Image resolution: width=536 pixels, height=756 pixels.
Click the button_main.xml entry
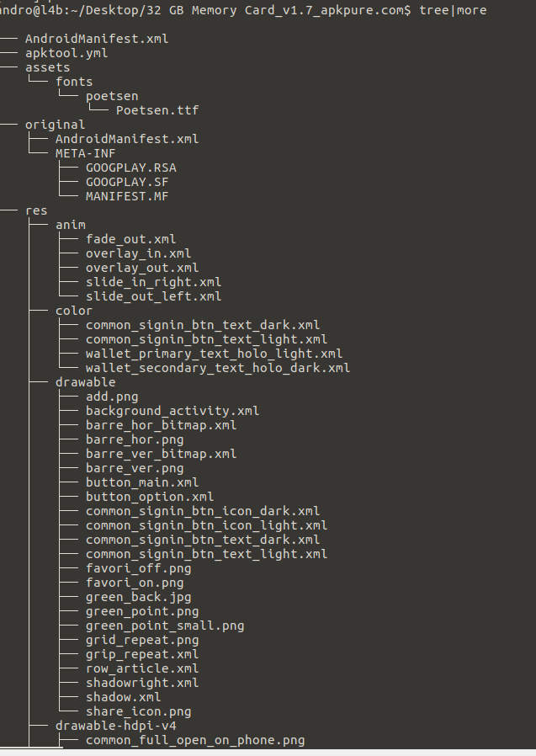click(x=142, y=482)
